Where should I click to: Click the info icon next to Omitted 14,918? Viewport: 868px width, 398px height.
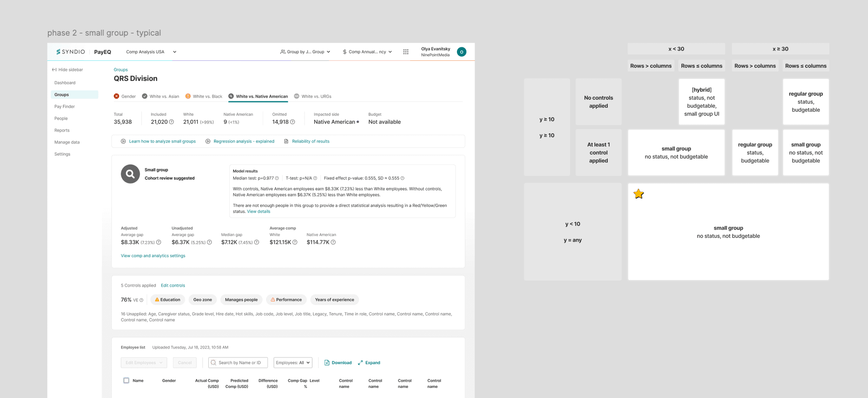pyautogui.click(x=293, y=122)
